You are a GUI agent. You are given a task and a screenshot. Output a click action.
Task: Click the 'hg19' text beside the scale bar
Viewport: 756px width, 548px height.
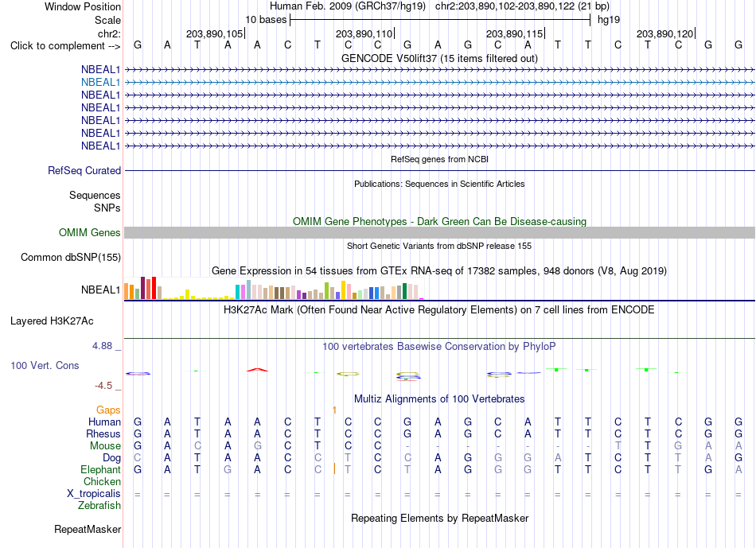pyautogui.click(x=609, y=20)
